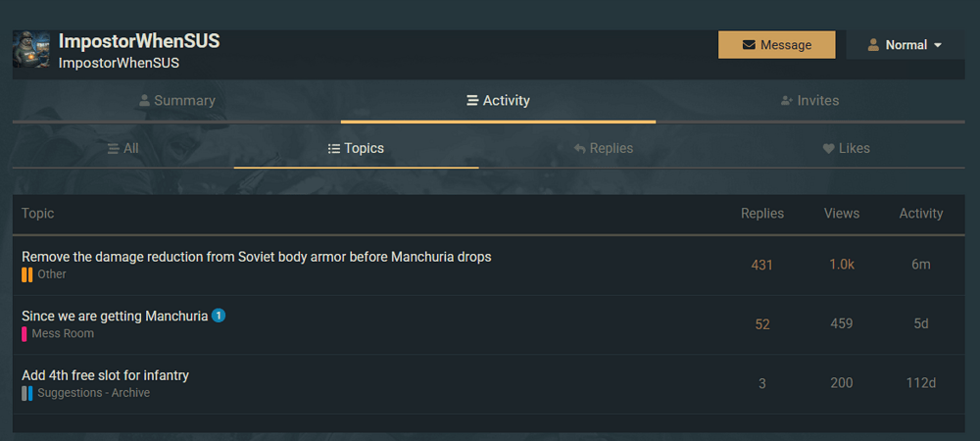Click the envelope icon on Message button
This screenshot has height=441, width=980.
click(x=749, y=45)
